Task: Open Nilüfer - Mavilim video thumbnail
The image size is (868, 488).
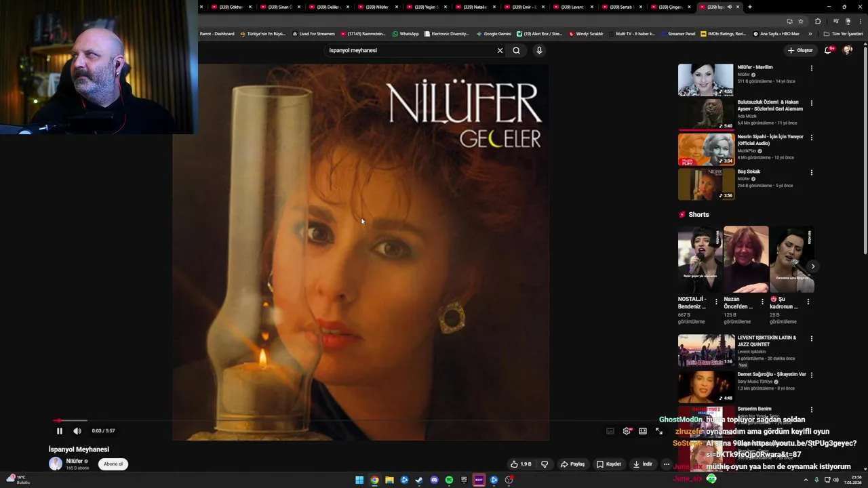Action: (706, 80)
